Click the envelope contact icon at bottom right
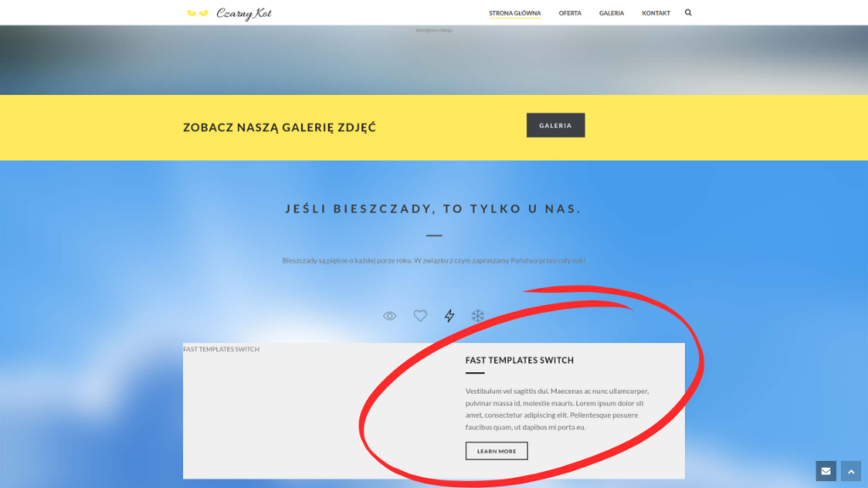 click(x=826, y=471)
